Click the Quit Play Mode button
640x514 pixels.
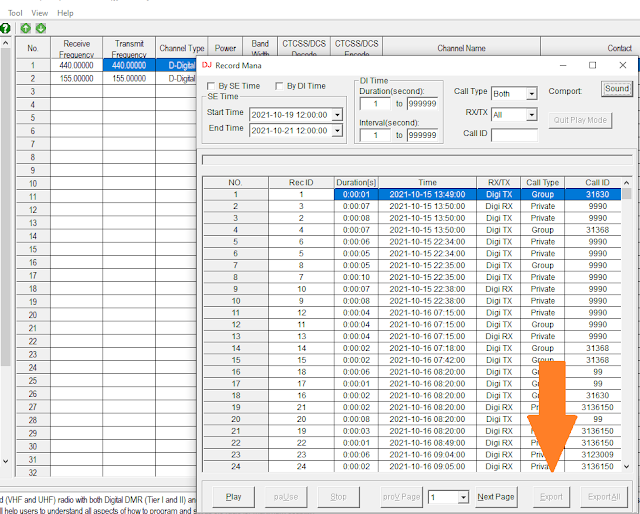[x=580, y=120]
